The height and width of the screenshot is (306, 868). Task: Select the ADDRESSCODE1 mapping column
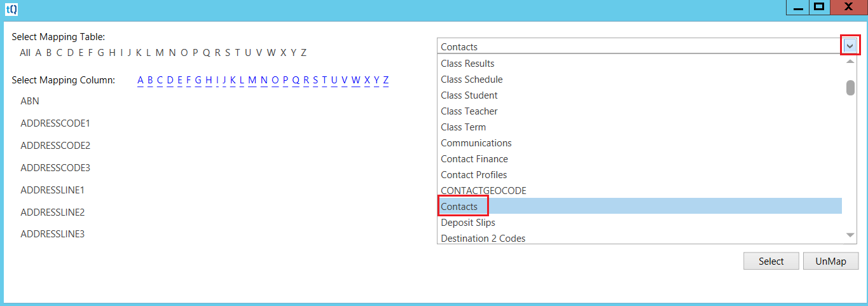pos(55,123)
